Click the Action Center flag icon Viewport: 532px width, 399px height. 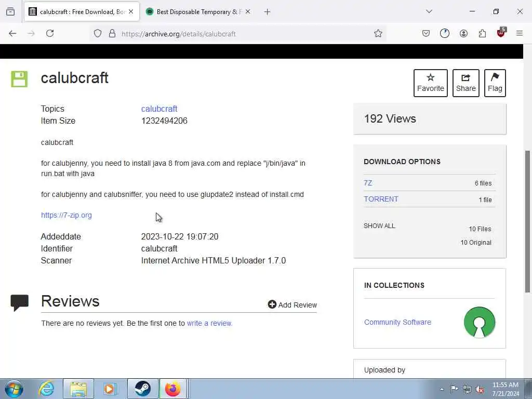pos(454,389)
